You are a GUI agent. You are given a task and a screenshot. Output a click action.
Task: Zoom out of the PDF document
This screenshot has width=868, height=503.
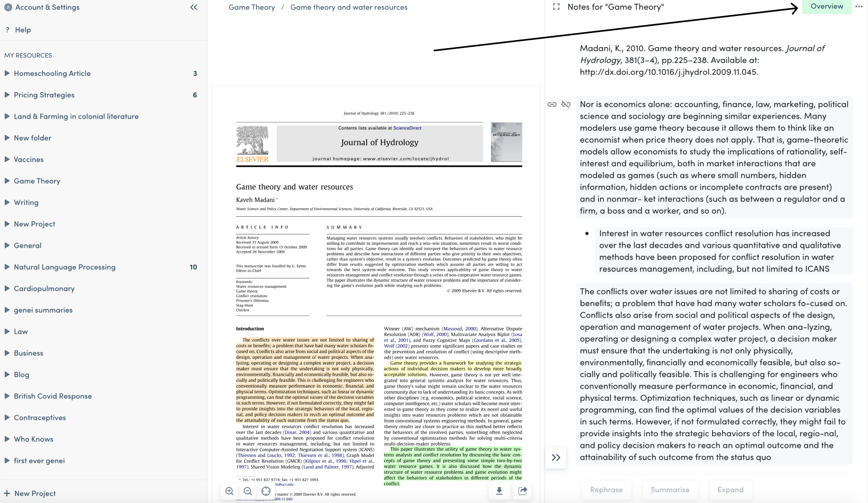tap(248, 491)
